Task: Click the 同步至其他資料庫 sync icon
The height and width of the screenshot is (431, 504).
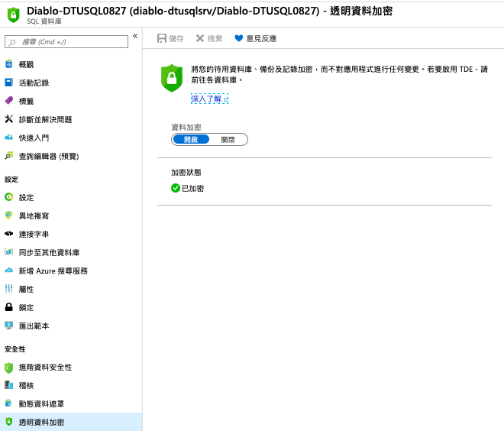Action: (x=9, y=252)
